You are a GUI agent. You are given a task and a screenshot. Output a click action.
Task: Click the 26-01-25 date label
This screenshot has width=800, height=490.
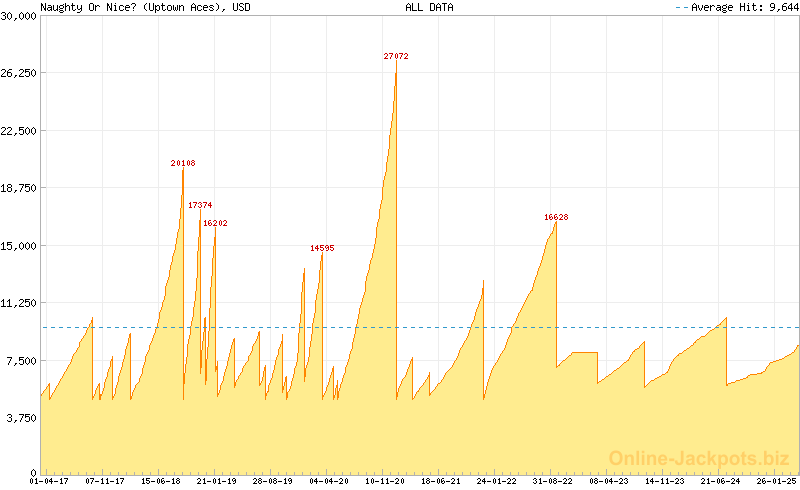776,481
